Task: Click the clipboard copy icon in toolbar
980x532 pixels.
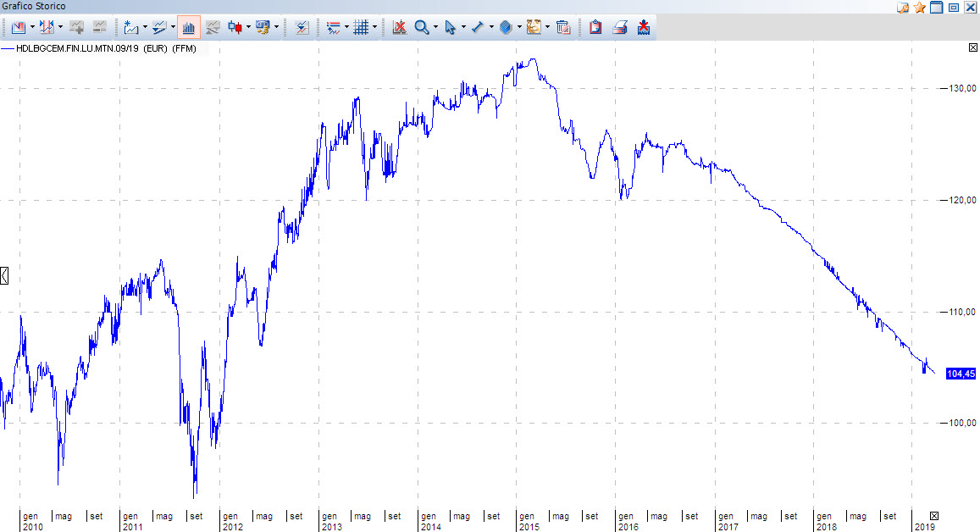Action: tap(595, 28)
